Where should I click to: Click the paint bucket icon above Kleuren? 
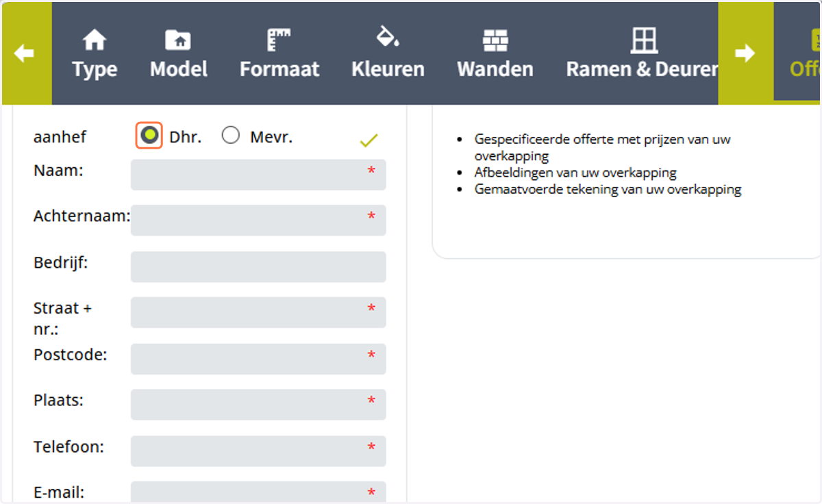pyautogui.click(x=388, y=38)
